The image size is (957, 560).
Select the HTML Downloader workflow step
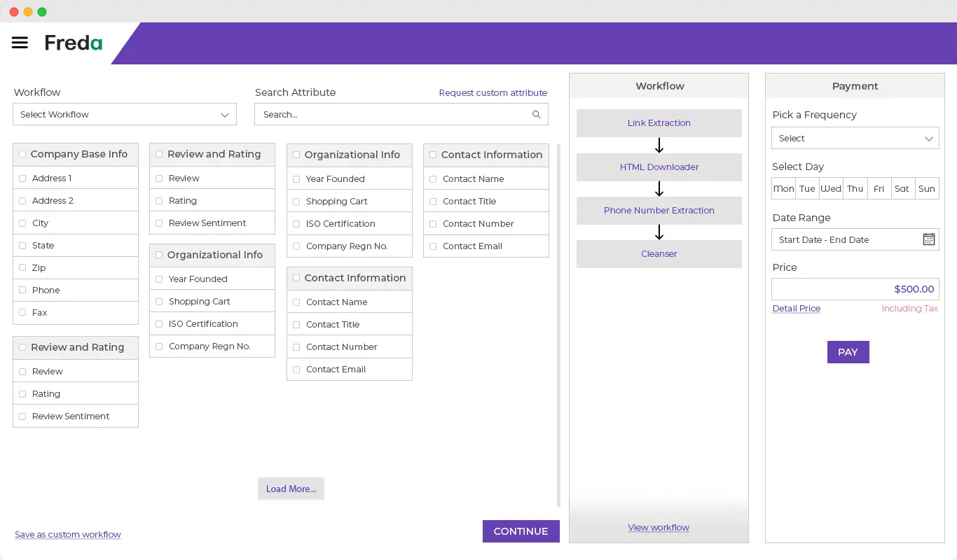tap(659, 167)
